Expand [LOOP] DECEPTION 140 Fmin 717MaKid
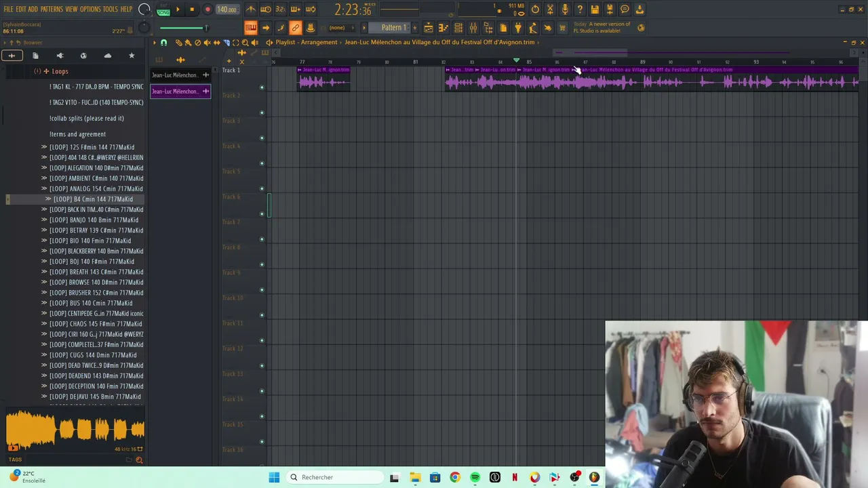The height and width of the screenshot is (488, 868). (44, 386)
